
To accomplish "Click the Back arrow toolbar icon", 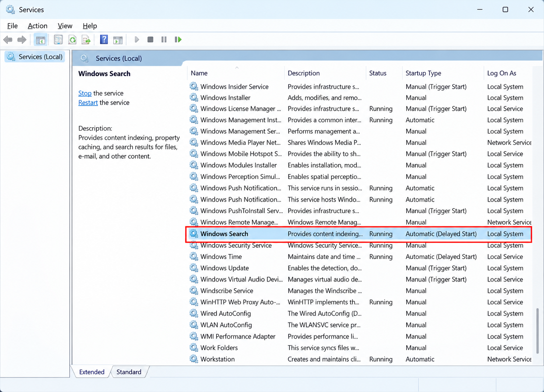I will click(x=8, y=39).
